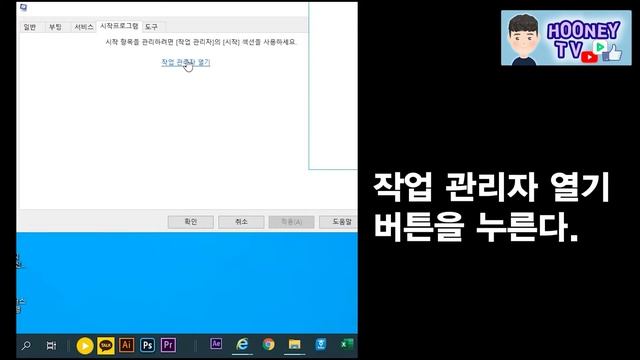Image resolution: width=640 pixels, height=360 pixels.
Task: Launch the yellow play-button media player
Action: [84, 346]
